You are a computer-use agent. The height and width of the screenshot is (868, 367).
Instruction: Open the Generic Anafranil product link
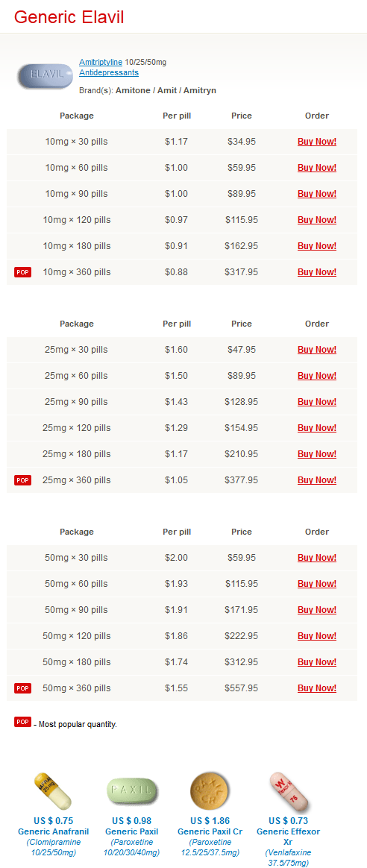(53, 831)
